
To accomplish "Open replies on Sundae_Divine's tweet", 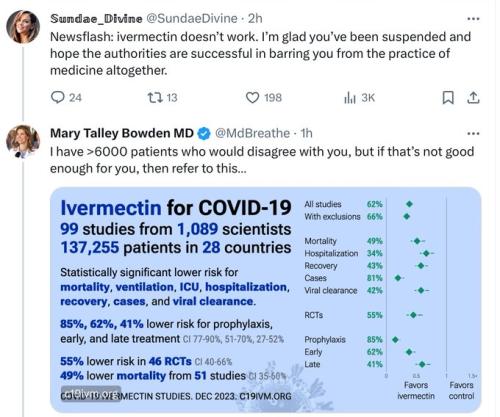I will tap(66, 97).
